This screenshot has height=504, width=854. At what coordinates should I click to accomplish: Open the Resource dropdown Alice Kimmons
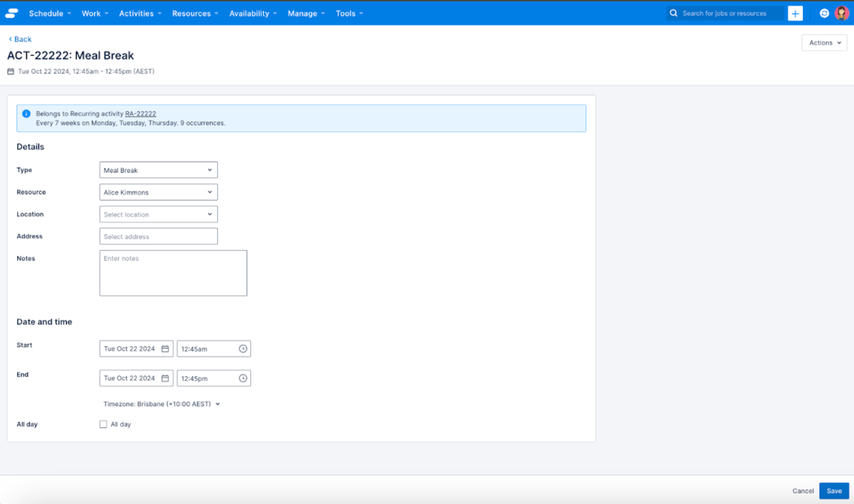coord(158,192)
